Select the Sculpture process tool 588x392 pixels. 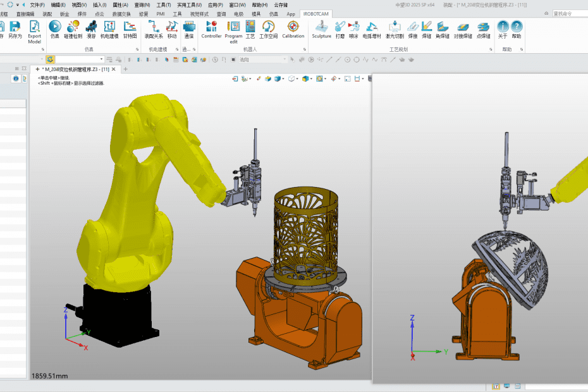[321, 29]
